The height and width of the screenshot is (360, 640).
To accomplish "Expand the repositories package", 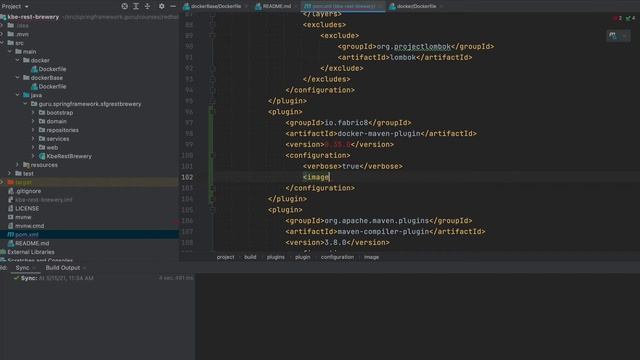I will [x=33, y=130].
